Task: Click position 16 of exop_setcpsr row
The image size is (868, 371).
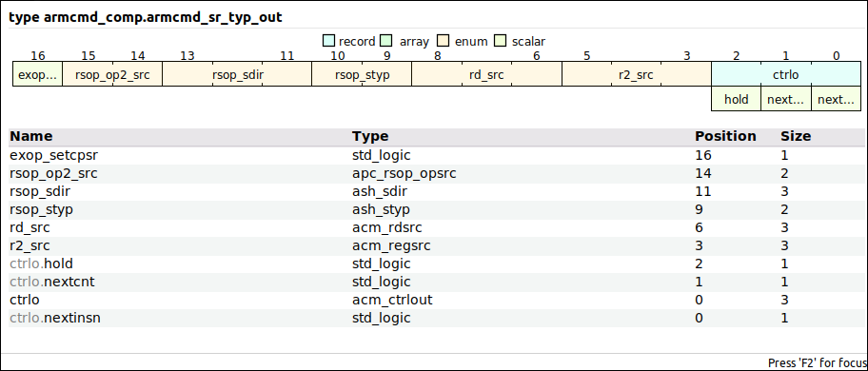Action: (x=703, y=155)
